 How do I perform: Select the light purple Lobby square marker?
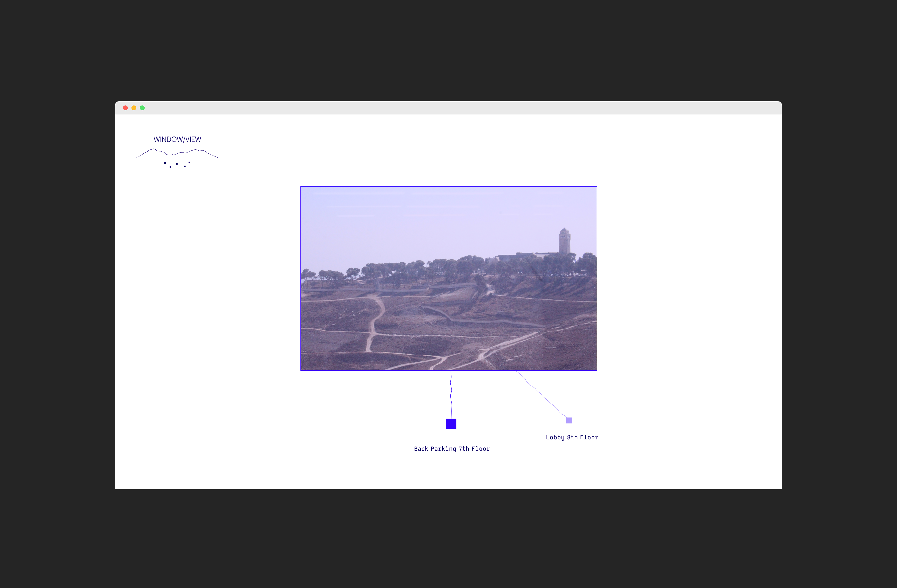click(569, 420)
